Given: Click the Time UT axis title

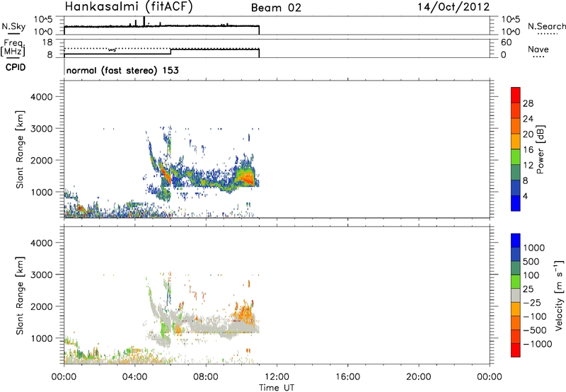Looking at the screenshot, I should [277, 388].
